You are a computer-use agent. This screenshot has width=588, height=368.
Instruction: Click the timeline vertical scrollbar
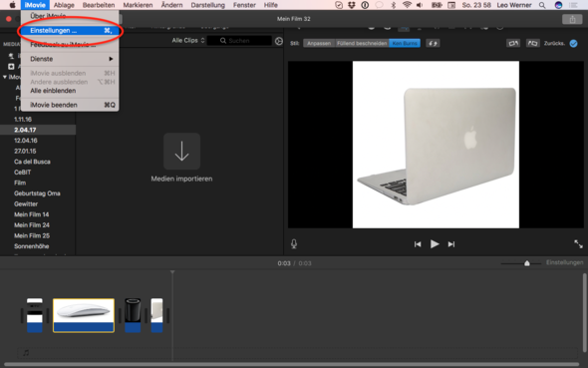[584, 313]
